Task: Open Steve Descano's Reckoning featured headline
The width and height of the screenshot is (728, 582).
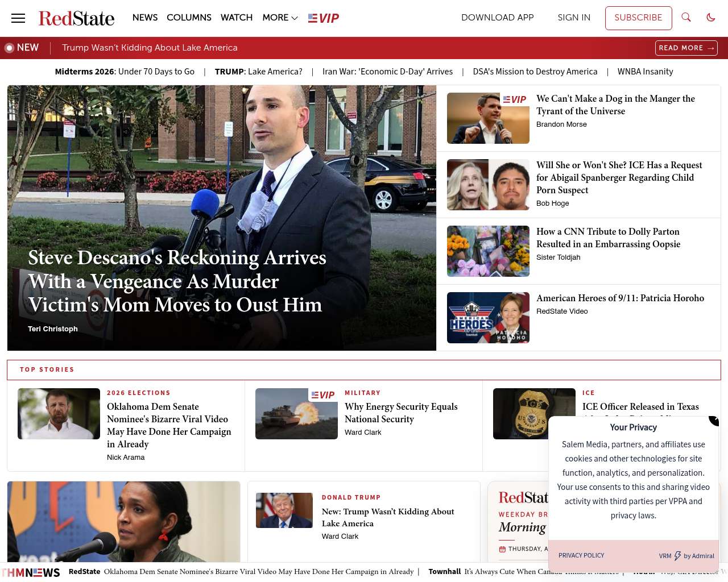Action: tap(177, 281)
